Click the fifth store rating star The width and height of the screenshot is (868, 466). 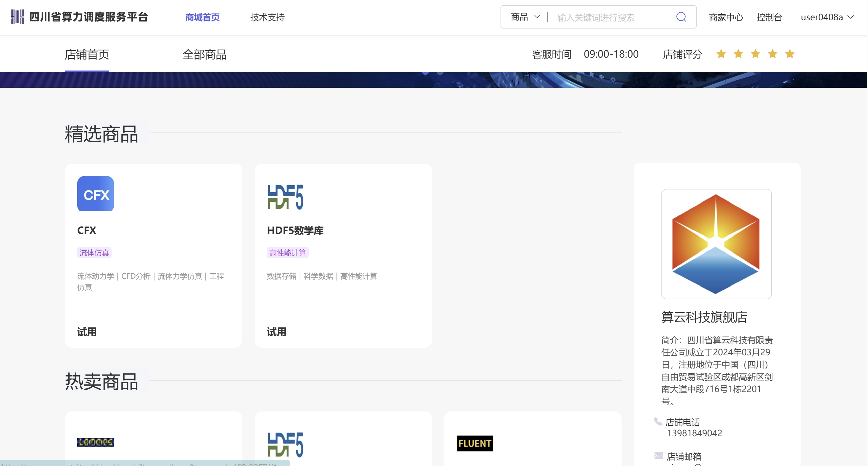tap(790, 54)
